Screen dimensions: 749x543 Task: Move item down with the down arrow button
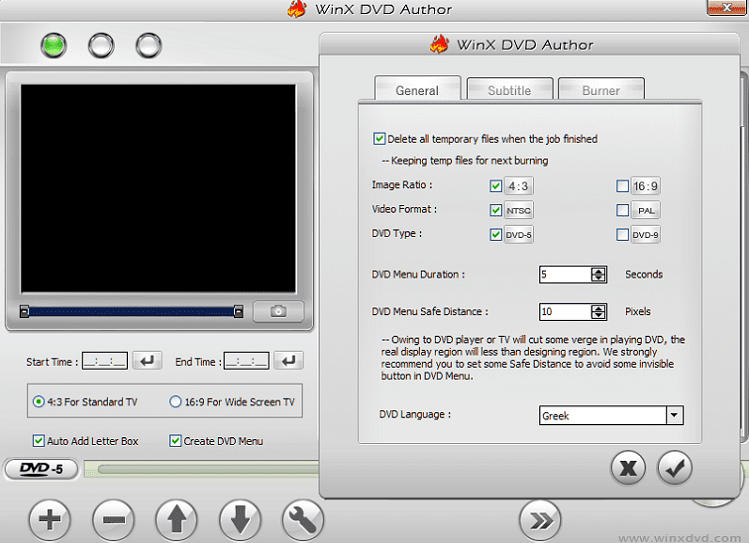coord(240,519)
